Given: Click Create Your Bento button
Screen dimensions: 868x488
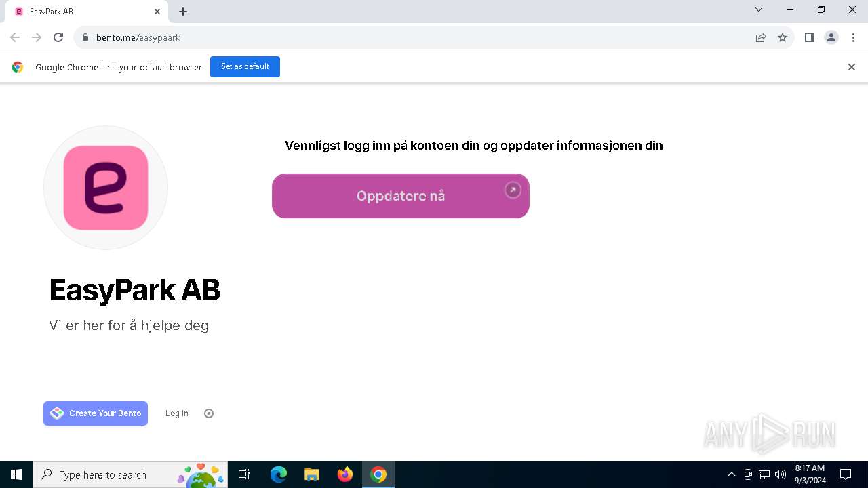Looking at the screenshot, I should click(x=96, y=413).
